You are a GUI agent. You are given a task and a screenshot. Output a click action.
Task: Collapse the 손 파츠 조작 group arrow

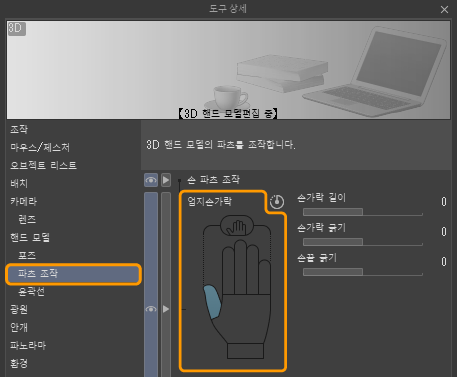166,180
